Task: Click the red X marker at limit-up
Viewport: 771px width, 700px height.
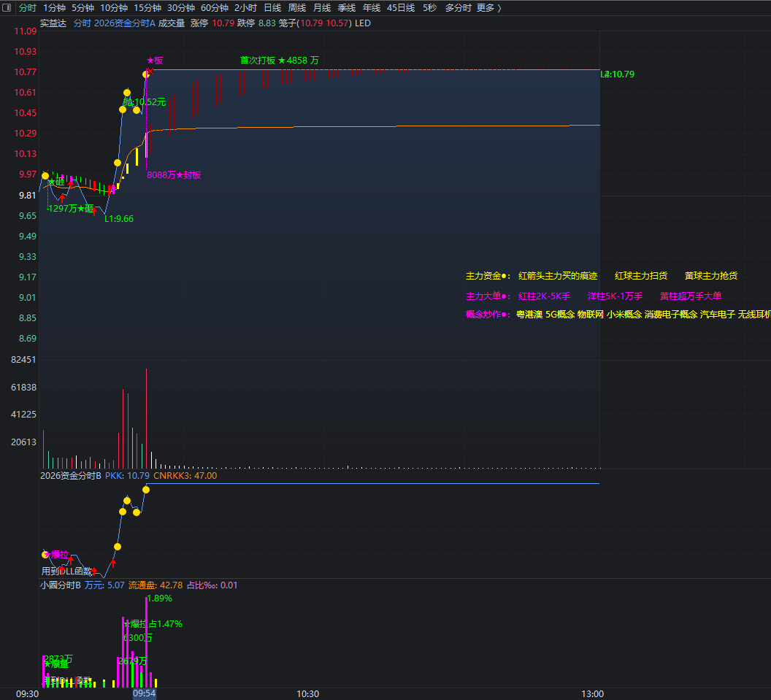Action: 150,72
